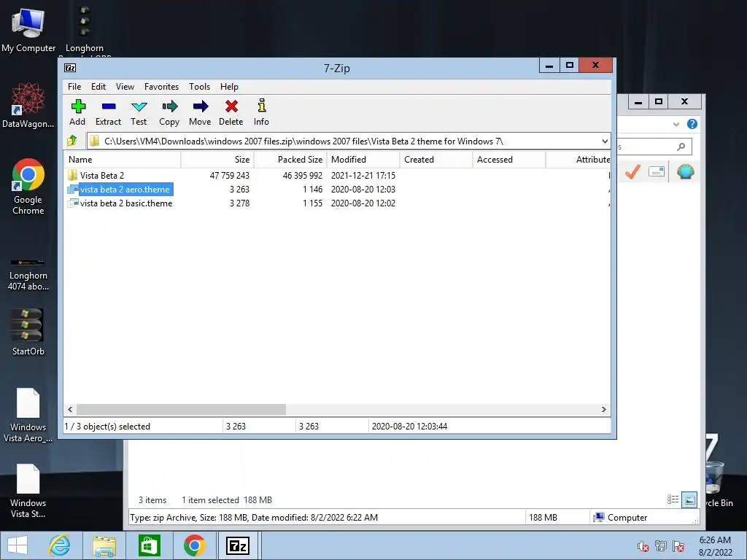Click the Explorer search magnifier icon

681,147
